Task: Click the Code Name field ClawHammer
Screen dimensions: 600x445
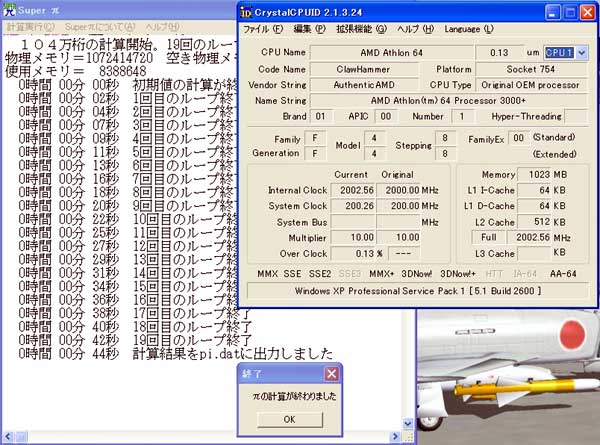Action: (364, 69)
